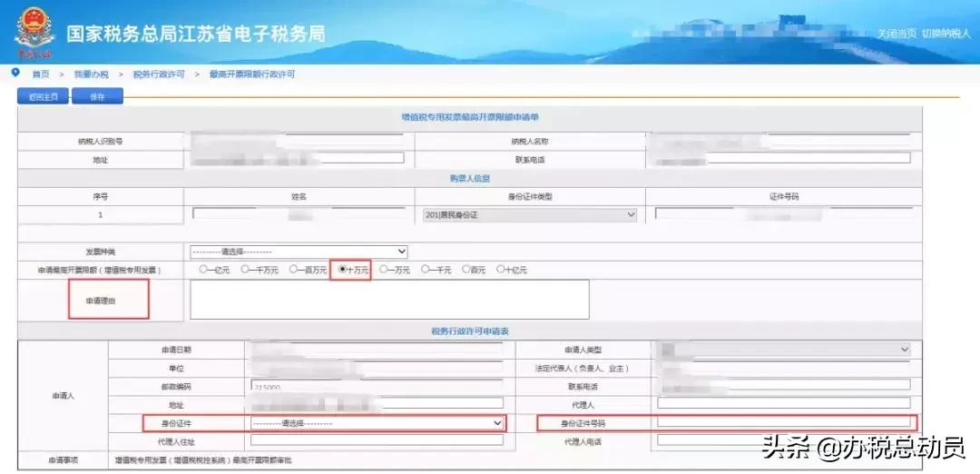980x474 pixels.
Task: Click the purchaser 证件号码 input field
Action: tap(783, 213)
